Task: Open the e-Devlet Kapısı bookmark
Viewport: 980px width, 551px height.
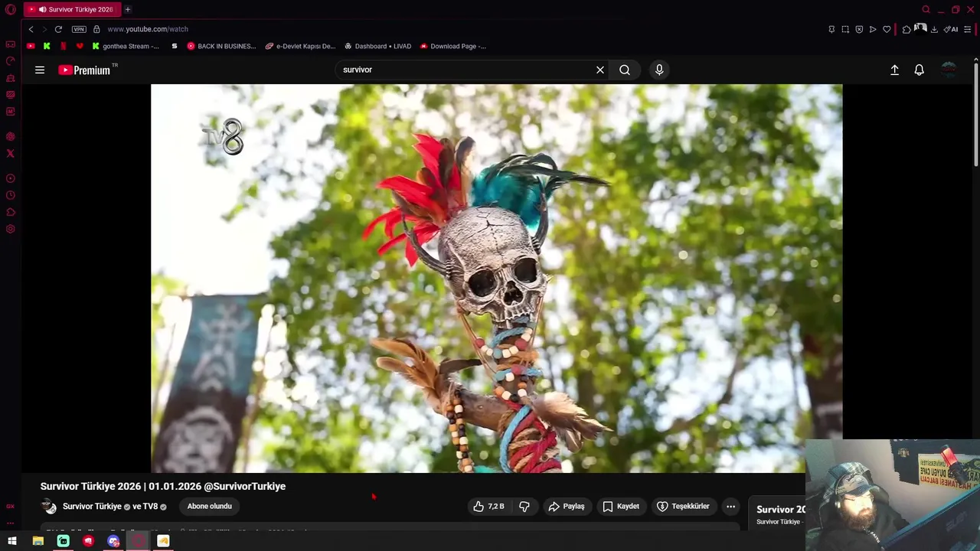Action: pyautogui.click(x=300, y=46)
